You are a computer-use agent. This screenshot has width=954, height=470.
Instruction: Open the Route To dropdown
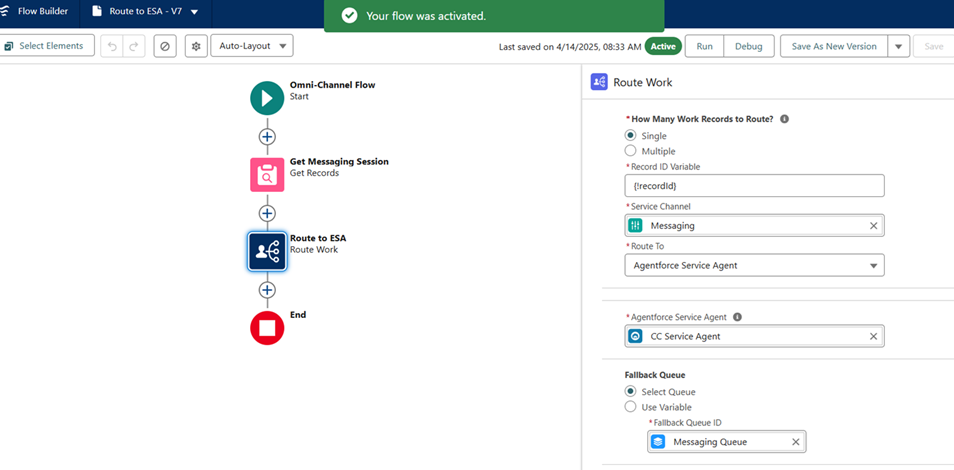tap(754, 265)
